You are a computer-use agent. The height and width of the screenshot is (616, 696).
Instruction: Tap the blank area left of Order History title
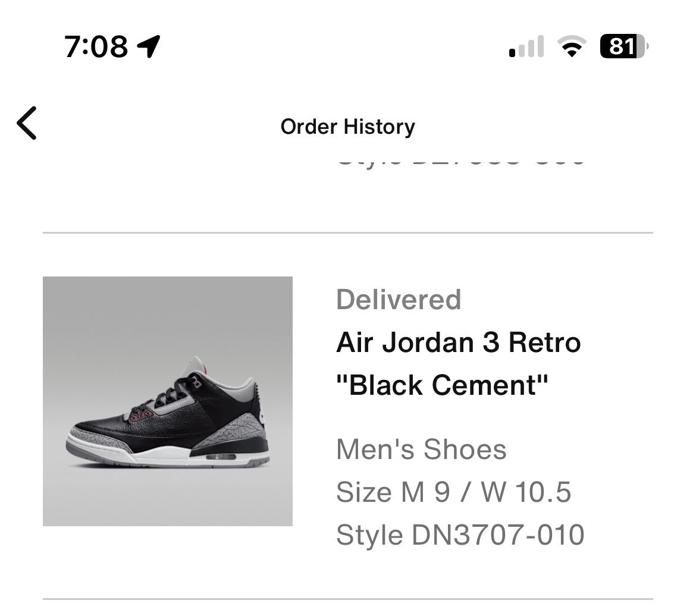click(x=149, y=126)
